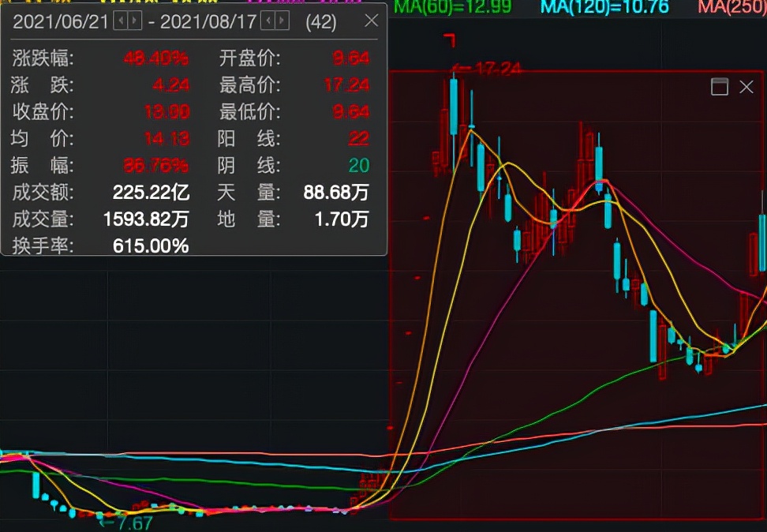Click the MA(60)=12.99 indicator label
The height and width of the screenshot is (532, 767).
point(453,6)
